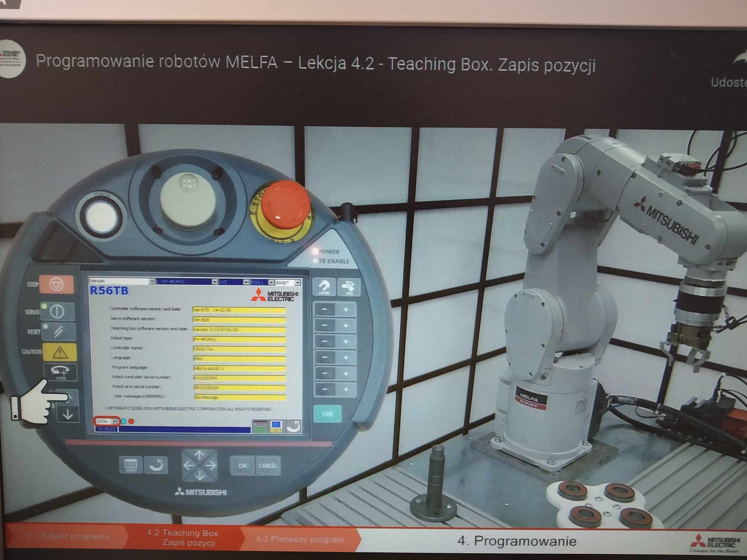Tap the right arrow on the direction pad
The width and height of the screenshot is (747, 560).
point(211,466)
